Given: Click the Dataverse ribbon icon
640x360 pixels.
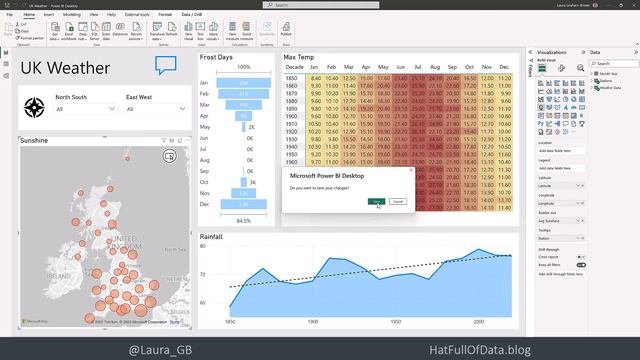Looking at the screenshot, I should pos(120,29).
